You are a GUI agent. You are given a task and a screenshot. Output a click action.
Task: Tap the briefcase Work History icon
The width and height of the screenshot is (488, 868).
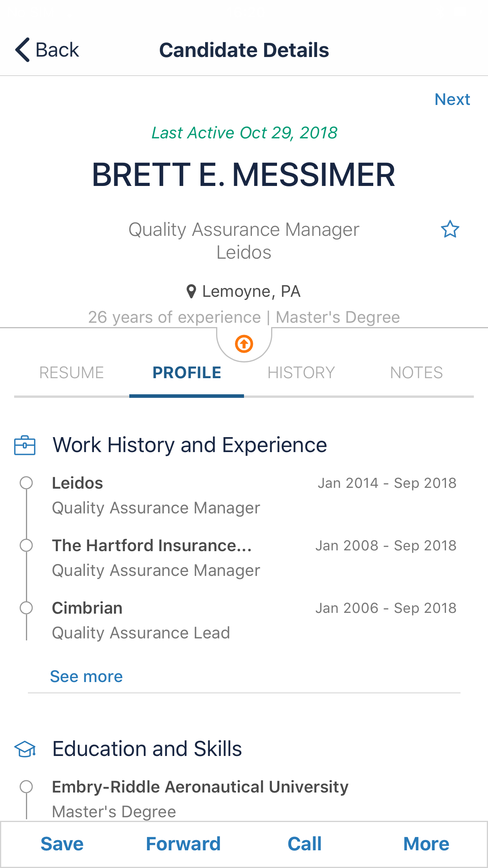point(25,445)
